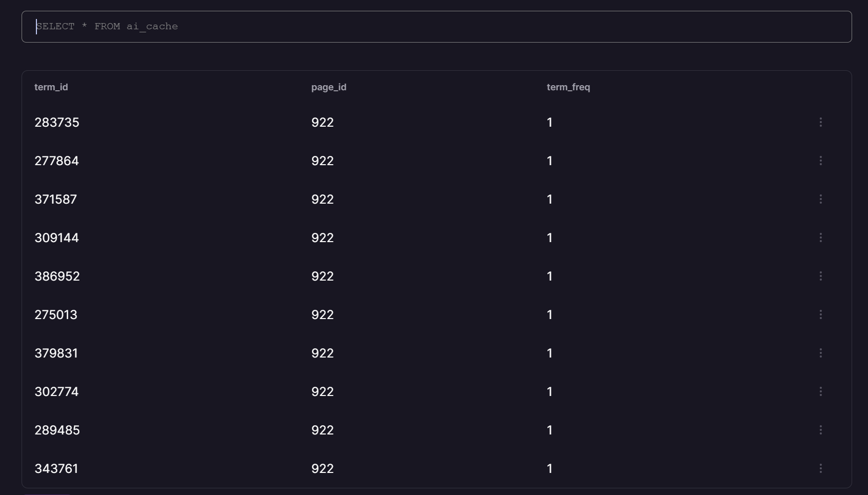868x495 pixels.
Task: Select the term_id cell 386952
Action: coord(57,276)
